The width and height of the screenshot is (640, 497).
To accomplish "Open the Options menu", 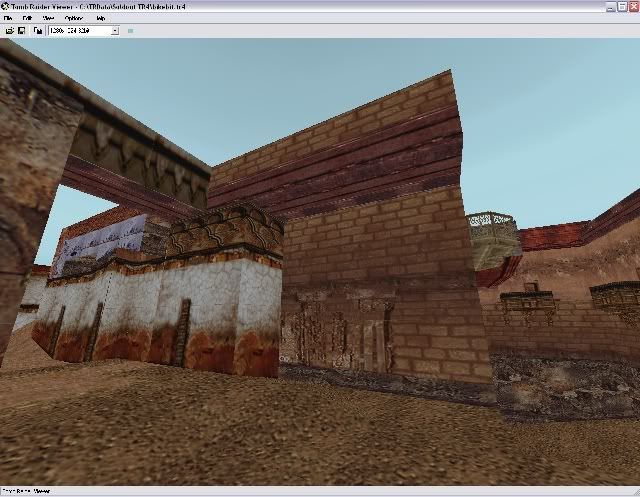I will coord(74,18).
